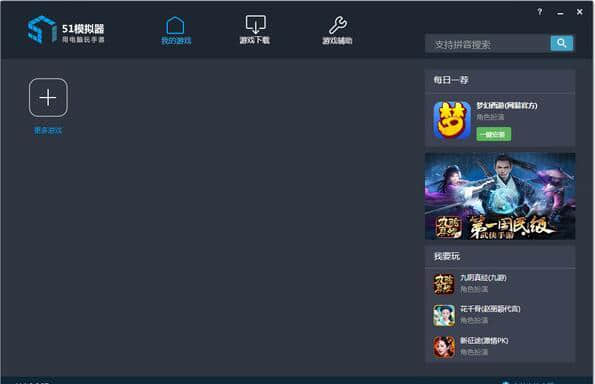This screenshot has height=384, width=595.
Task: Click the 九阴真经 game icon
Action: [444, 284]
